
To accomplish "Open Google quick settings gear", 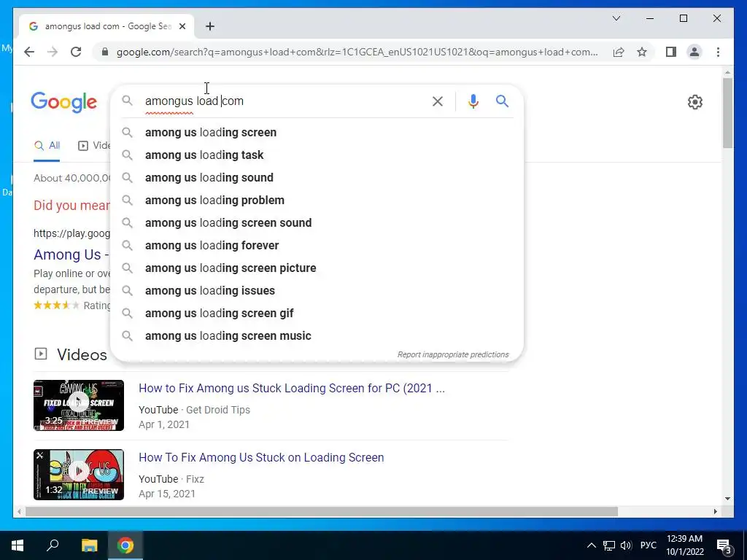I will 695,102.
